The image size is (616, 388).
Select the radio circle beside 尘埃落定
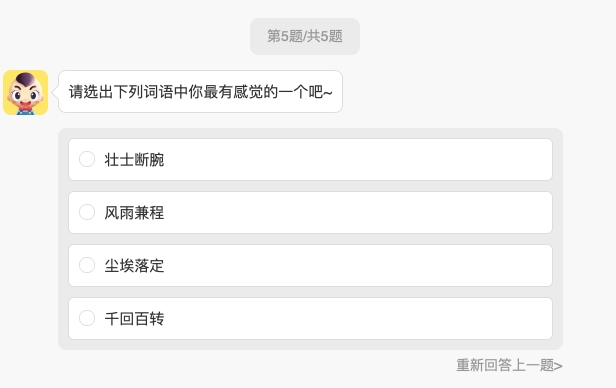point(87,265)
